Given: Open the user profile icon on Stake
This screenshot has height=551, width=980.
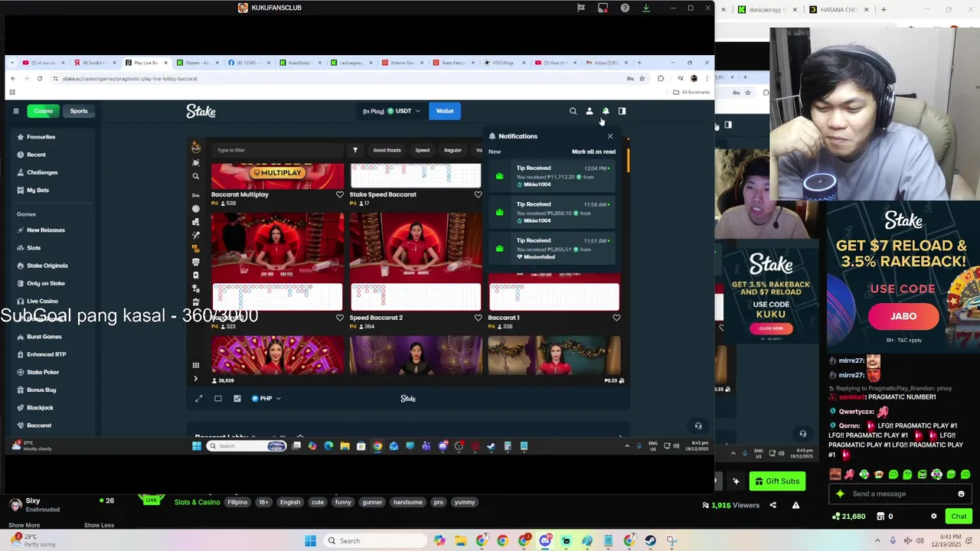Looking at the screenshot, I should click(590, 111).
